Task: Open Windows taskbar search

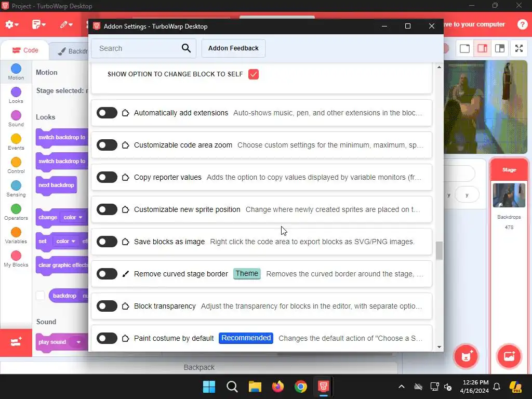Action: (232, 387)
